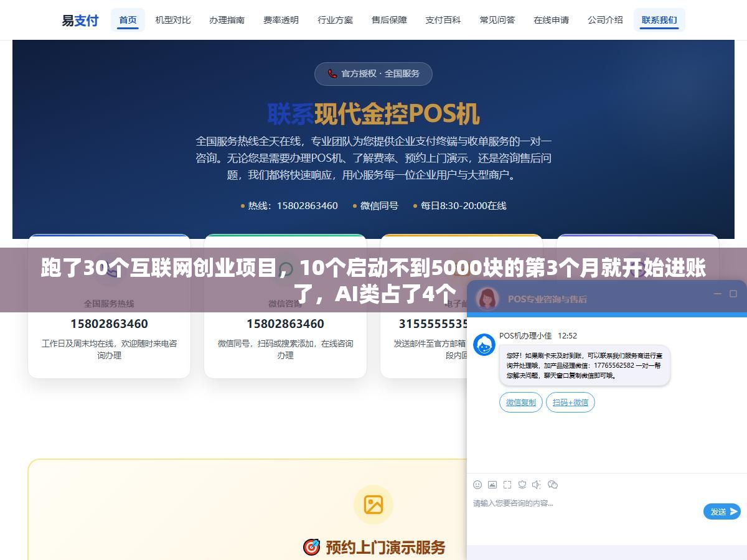Viewport: 747px width, 560px height.
Task: Toggle the chat sound speaker icon
Action: 537,485
